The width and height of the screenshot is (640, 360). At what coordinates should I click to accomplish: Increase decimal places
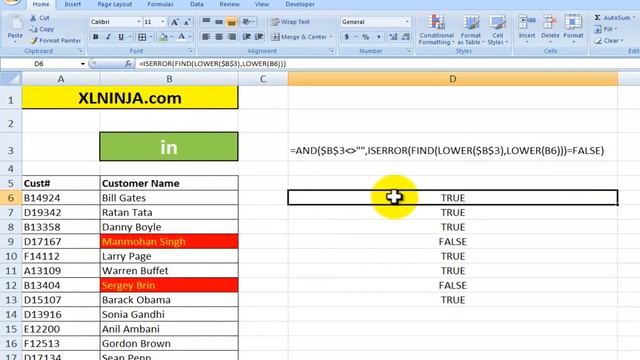tap(393, 37)
